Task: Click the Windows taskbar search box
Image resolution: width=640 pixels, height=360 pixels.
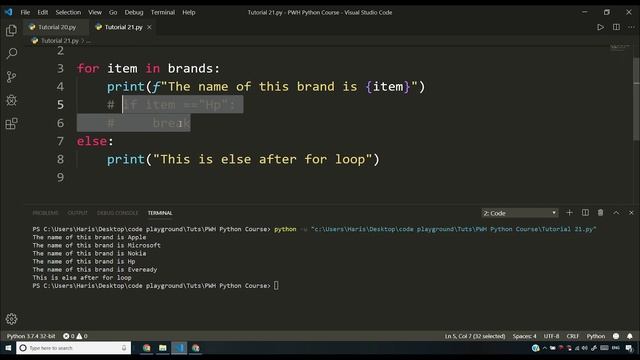Action: point(73,348)
